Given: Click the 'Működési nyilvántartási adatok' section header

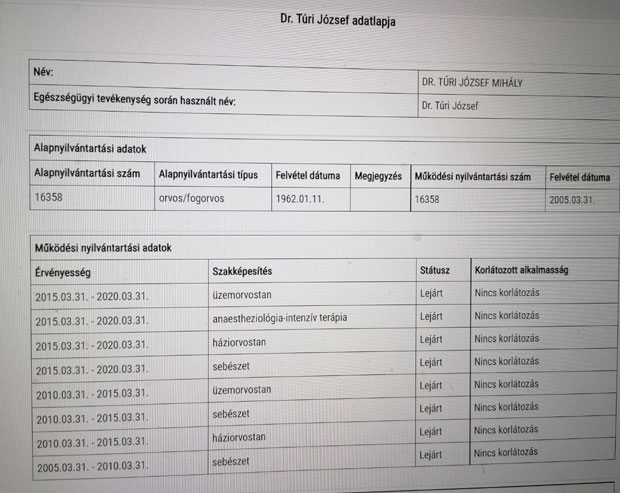Looking at the screenshot, I should 103,248.
